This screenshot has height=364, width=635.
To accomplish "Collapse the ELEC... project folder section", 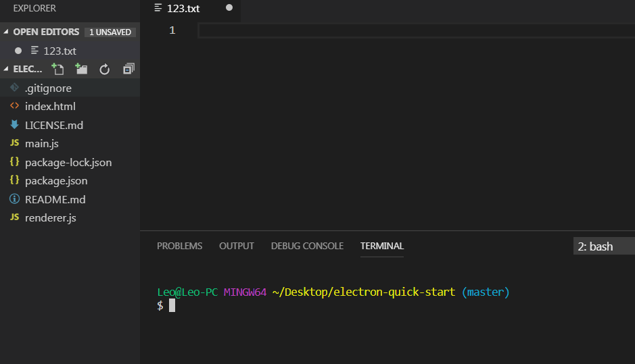I will click(x=5, y=69).
